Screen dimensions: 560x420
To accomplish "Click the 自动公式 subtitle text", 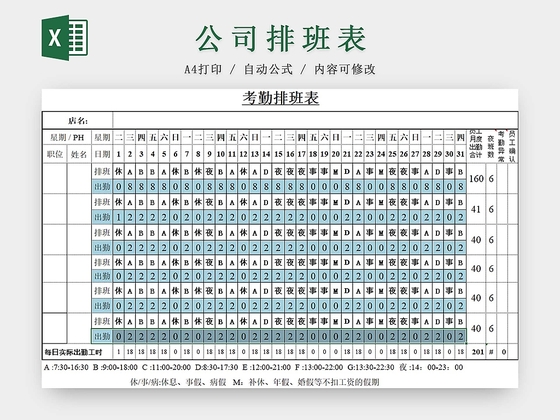I will (268, 69).
